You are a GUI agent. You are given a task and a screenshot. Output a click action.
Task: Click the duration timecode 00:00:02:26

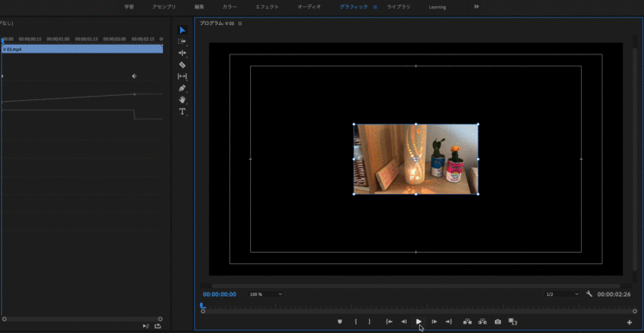pos(614,294)
